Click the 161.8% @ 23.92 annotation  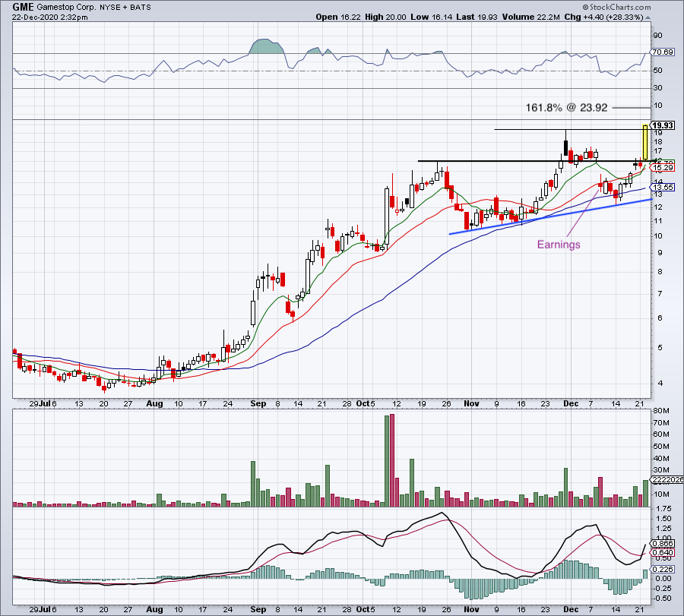[x=566, y=107]
